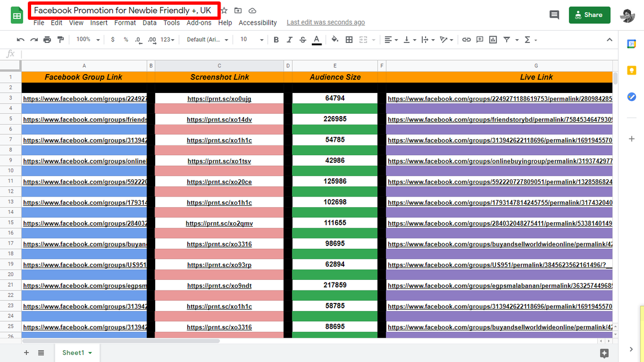Open the Insert menu
This screenshot has height=362, width=644.
tap(99, 23)
